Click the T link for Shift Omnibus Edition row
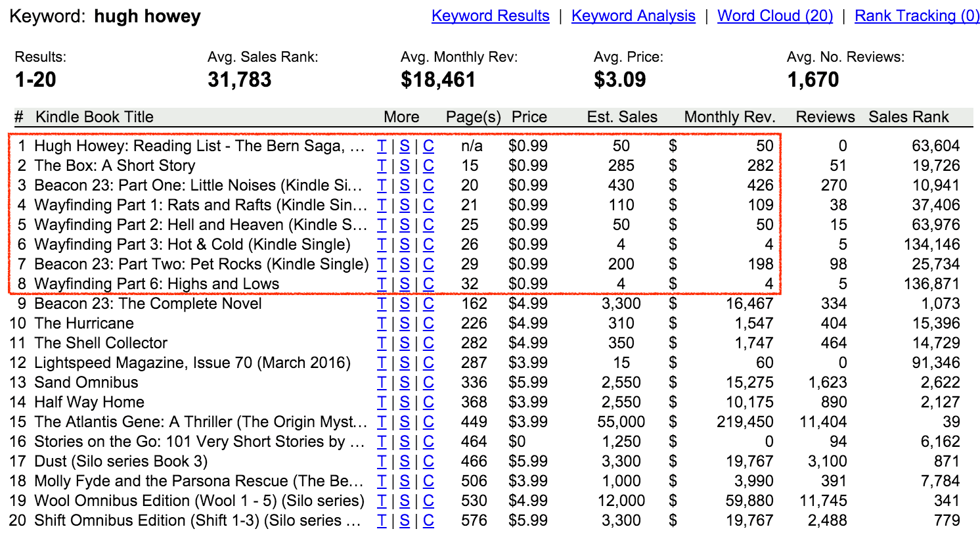 pyautogui.click(x=382, y=520)
